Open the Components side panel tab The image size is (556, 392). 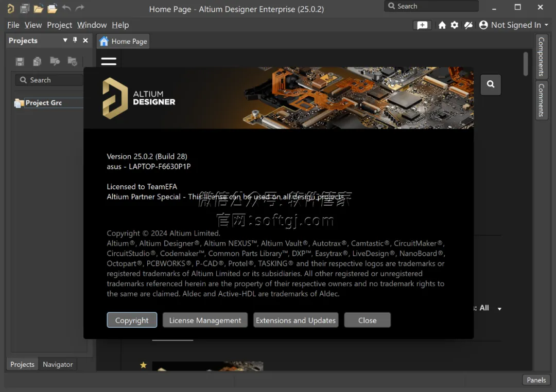[x=541, y=57]
